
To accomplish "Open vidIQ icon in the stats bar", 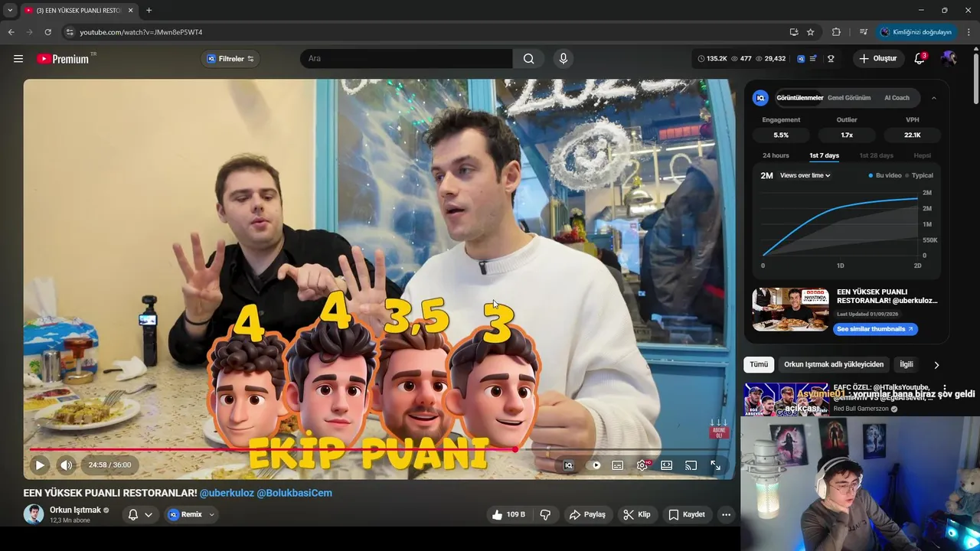I will [801, 59].
